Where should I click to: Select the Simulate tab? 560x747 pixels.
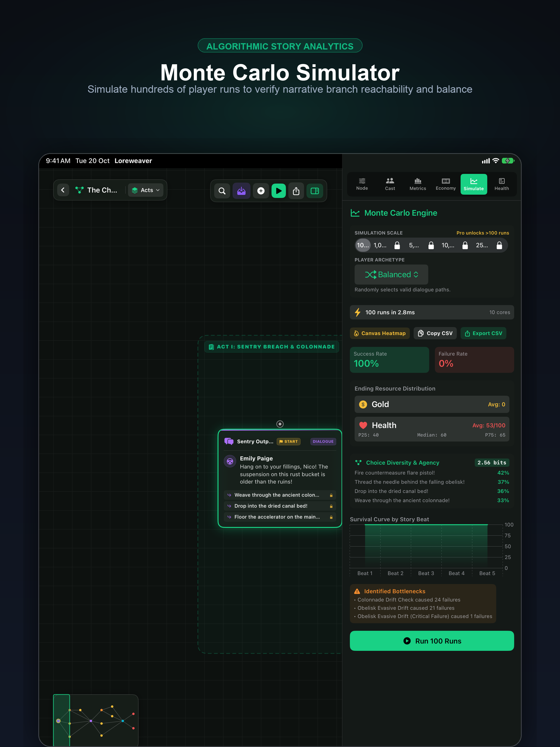coord(474,184)
